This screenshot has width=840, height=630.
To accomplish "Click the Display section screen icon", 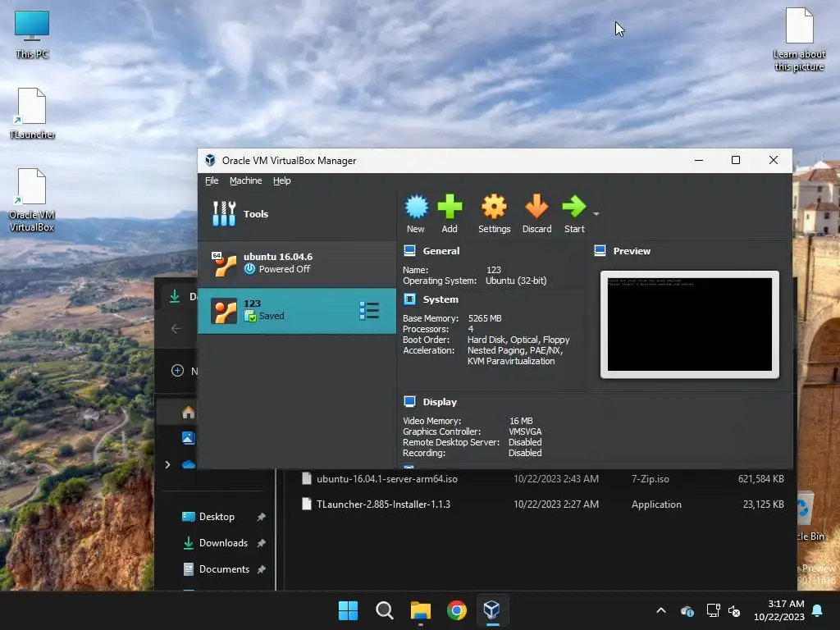I will [x=410, y=401].
